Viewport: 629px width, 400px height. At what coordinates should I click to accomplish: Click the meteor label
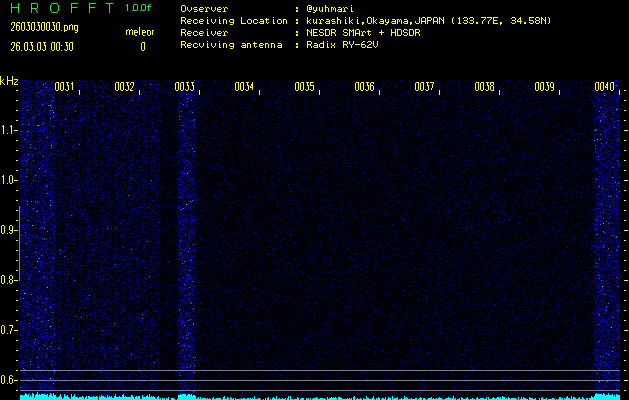pos(139,31)
